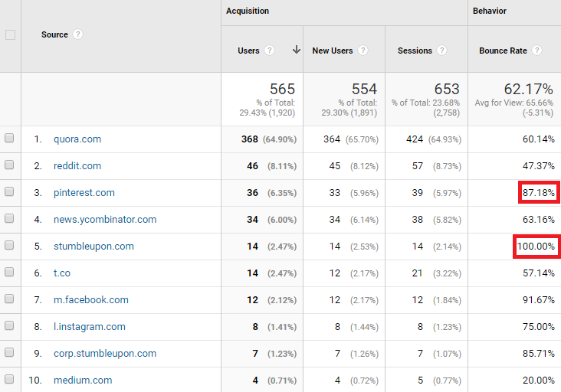Check the box for medium.com row
The width and height of the screenshot is (561, 392).
pyautogui.click(x=9, y=379)
